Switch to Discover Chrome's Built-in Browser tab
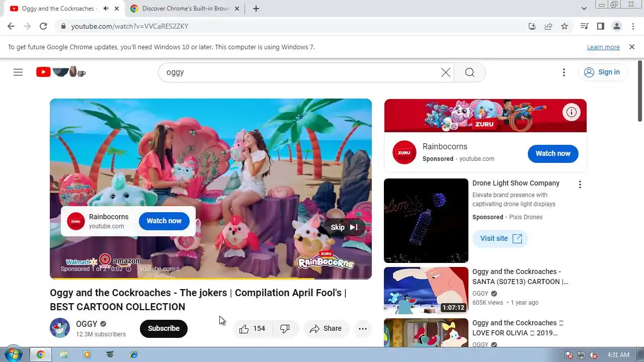The height and width of the screenshot is (362, 644). click(x=185, y=9)
